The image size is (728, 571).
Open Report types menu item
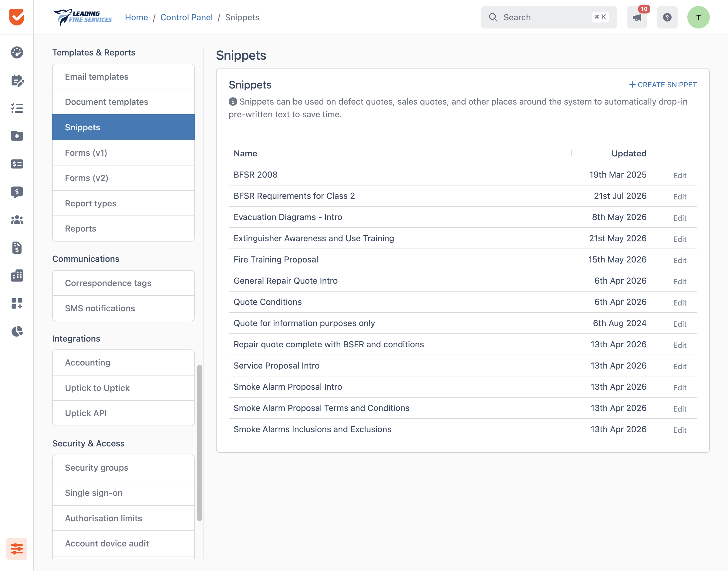(x=123, y=203)
